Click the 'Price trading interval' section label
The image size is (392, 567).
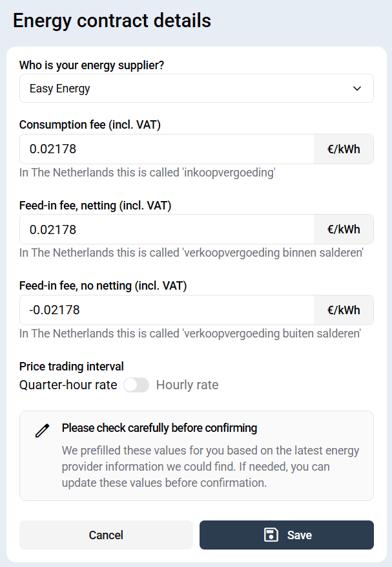[x=71, y=366]
